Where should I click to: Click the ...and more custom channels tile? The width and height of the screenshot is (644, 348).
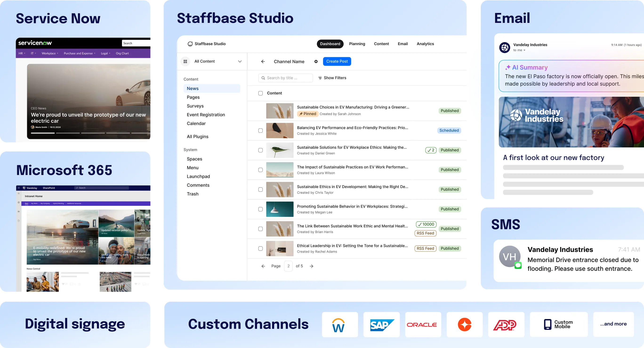(x=613, y=324)
